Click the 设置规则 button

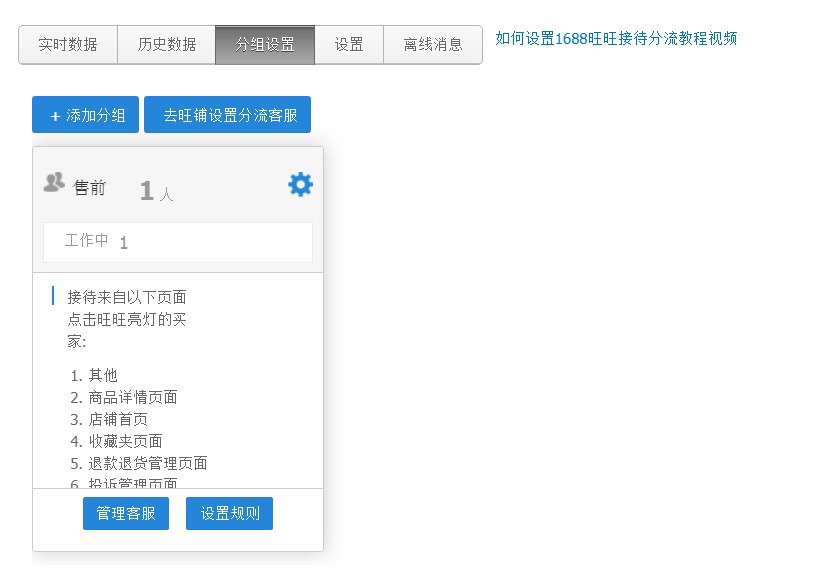click(x=230, y=513)
